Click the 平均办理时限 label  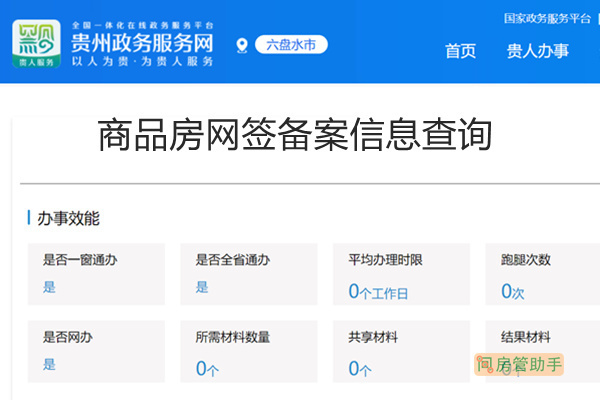point(385,260)
